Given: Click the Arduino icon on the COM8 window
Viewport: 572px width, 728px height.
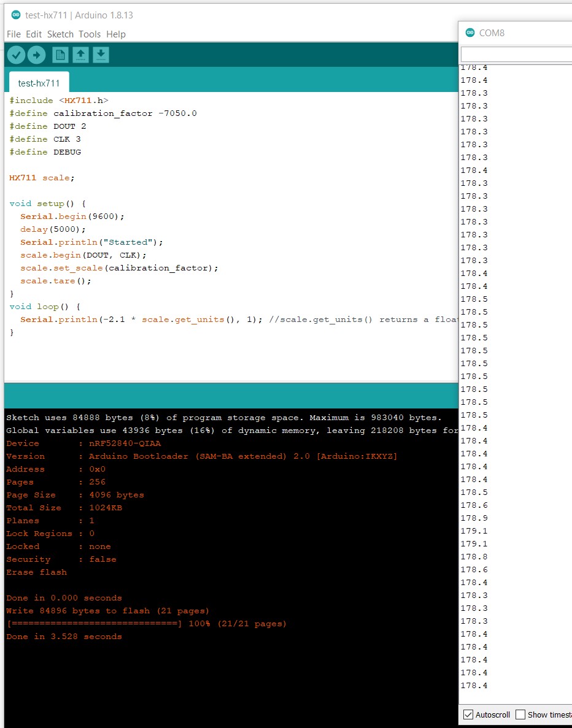Looking at the screenshot, I should pyautogui.click(x=470, y=33).
